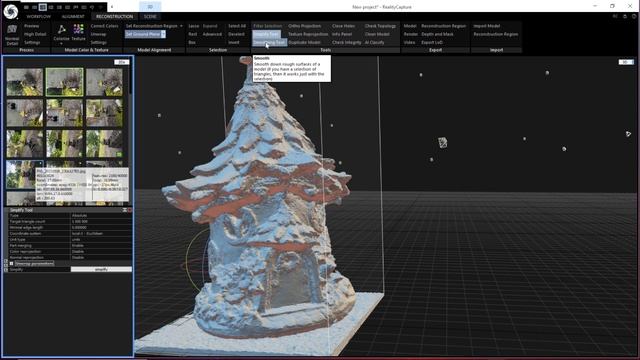The width and height of the screenshot is (640, 360).
Task: Collapse the Simplify Tool panel icon
Action: [124, 210]
